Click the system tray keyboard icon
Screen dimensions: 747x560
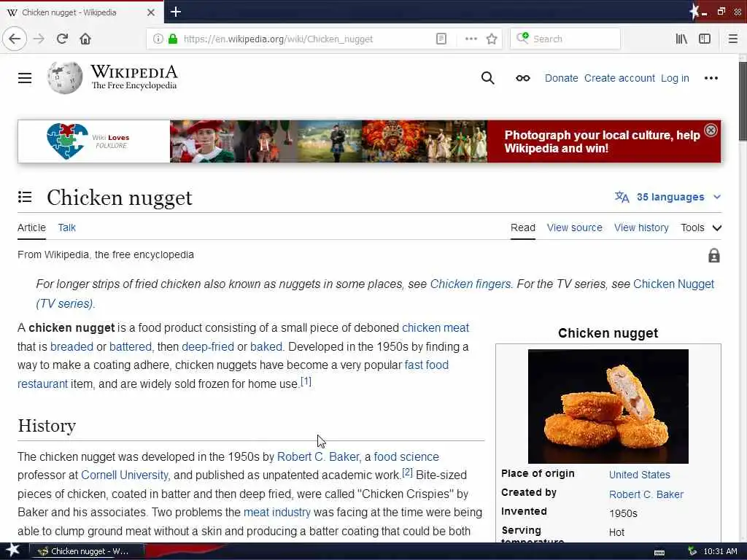(x=659, y=552)
